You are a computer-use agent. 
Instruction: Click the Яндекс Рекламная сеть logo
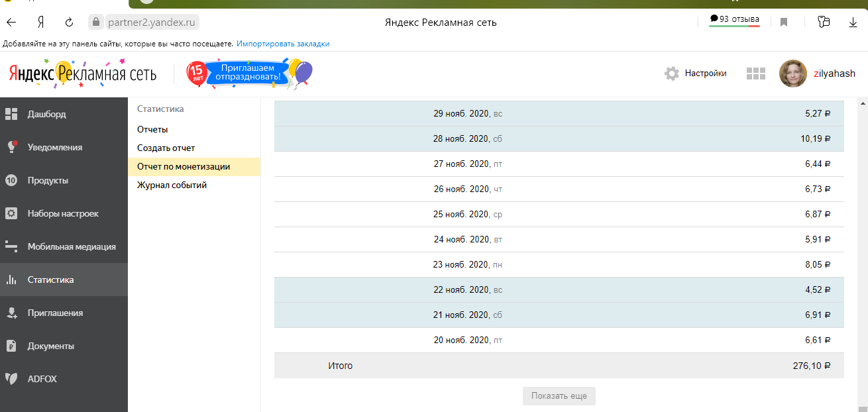click(83, 74)
